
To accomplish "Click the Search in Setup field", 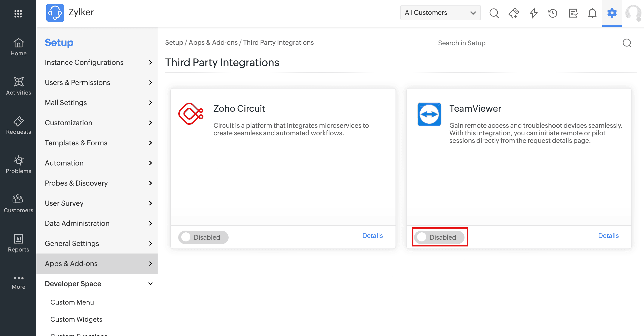I will coord(529,43).
